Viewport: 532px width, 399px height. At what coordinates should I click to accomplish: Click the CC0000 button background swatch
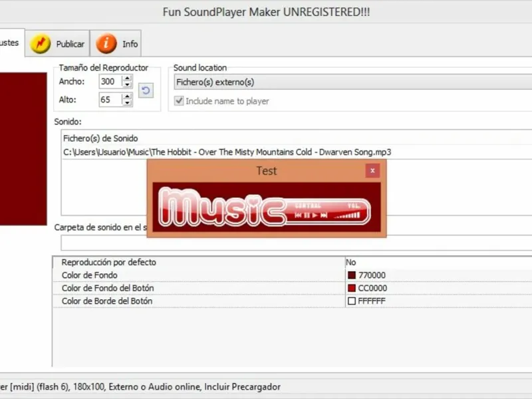[x=352, y=288]
